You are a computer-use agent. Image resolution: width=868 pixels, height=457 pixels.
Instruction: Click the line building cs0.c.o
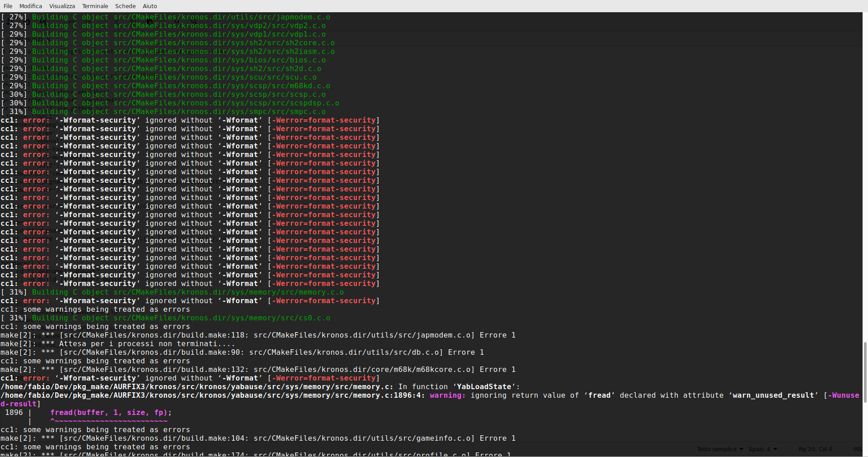(165, 318)
